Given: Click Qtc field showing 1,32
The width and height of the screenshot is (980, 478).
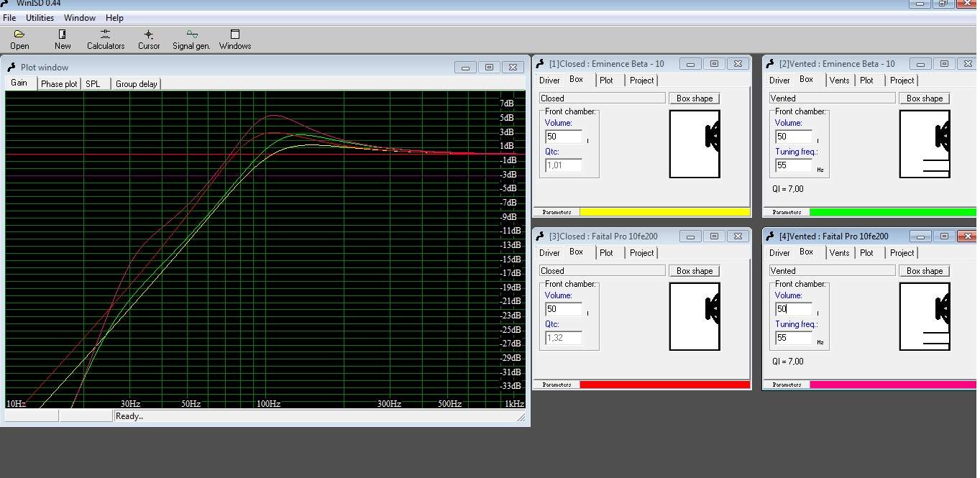Looking at the screenshot, I should click(564, 338).
